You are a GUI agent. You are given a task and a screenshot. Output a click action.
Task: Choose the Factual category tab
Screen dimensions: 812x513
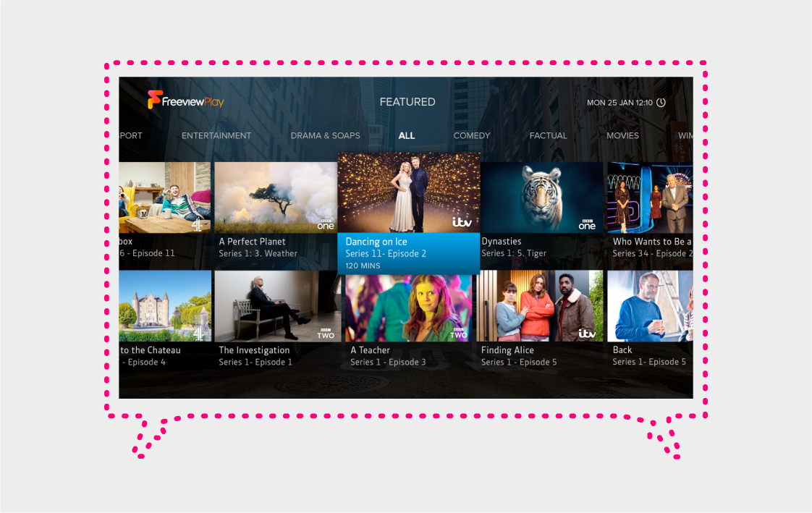click(x=548, y=135)
